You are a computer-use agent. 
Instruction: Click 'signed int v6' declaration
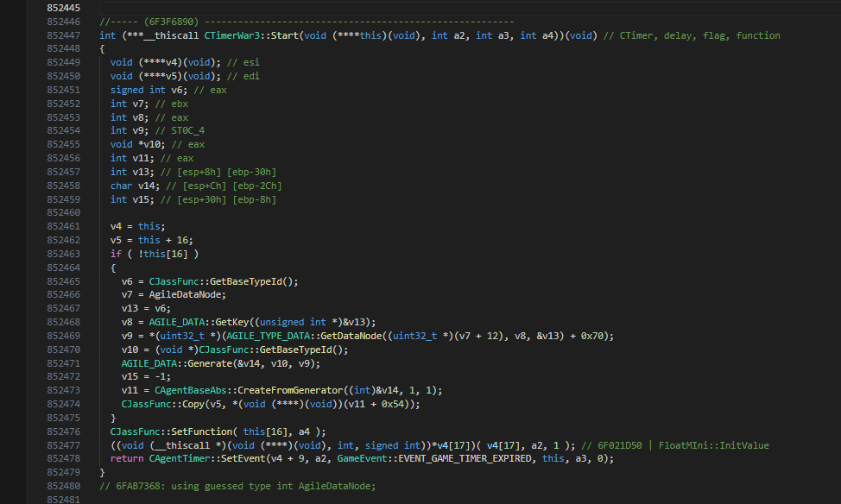point(149,90)
